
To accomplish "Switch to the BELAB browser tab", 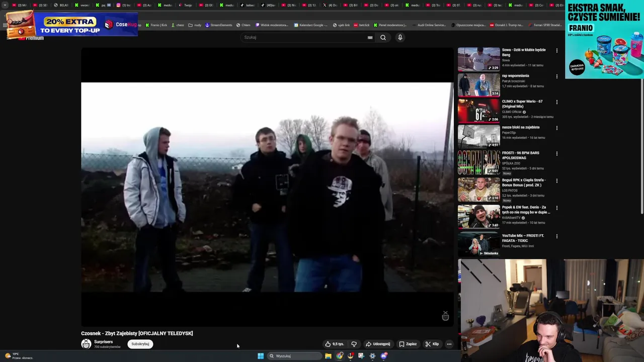I will (x=61, y=5).
